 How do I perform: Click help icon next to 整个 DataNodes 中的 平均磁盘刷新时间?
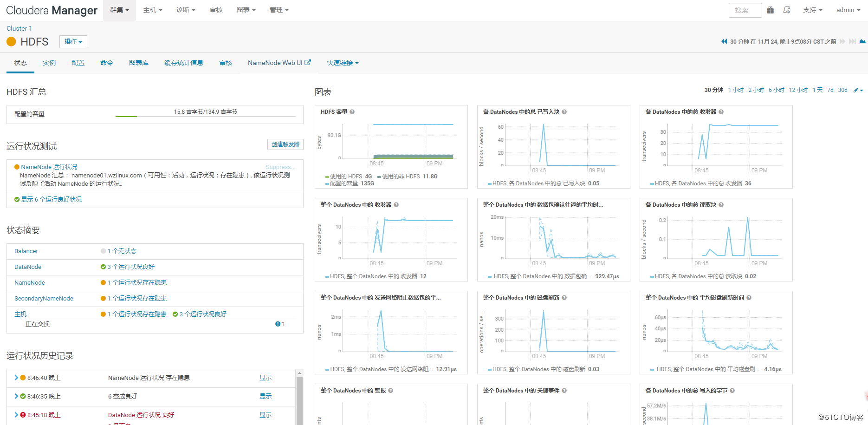749,298
